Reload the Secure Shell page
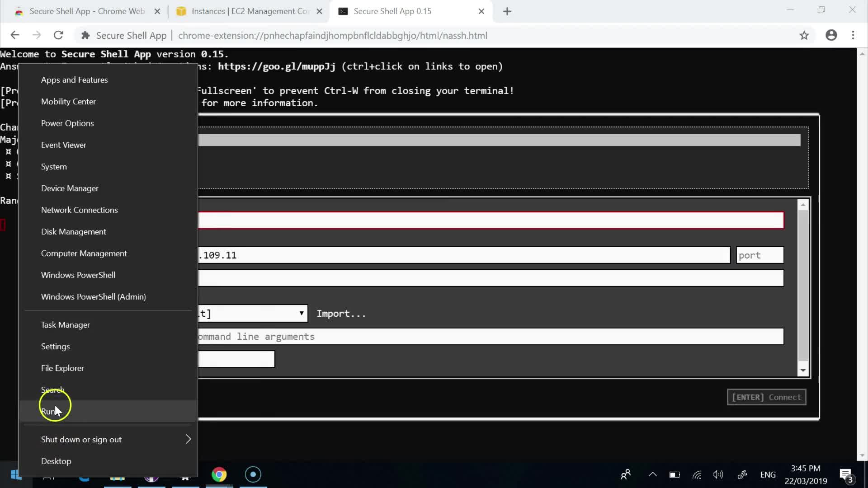This screenshot has height=488, width=868. [x=58, y=35]
